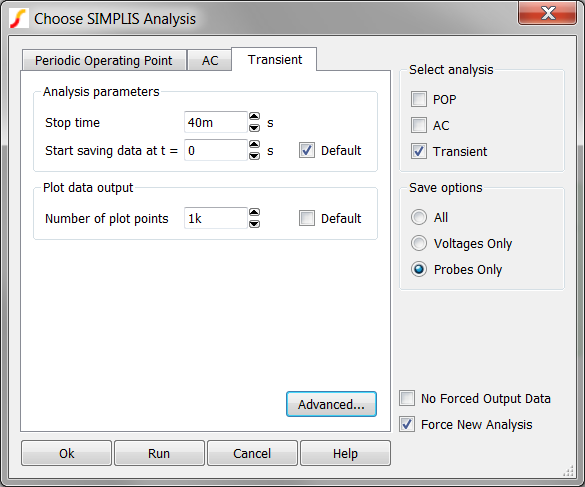Click the Run button
585x487 pixels.
tap(159, 453)
